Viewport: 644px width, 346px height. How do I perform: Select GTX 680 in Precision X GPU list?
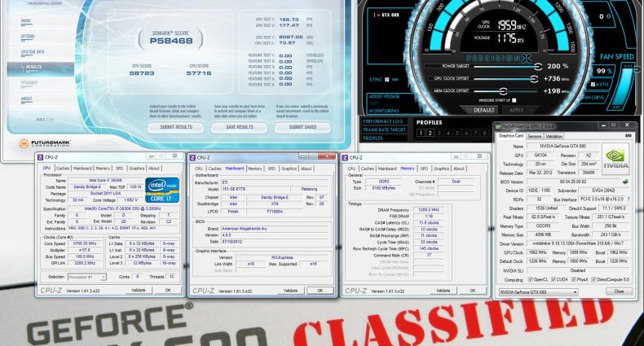coord(386,15)
